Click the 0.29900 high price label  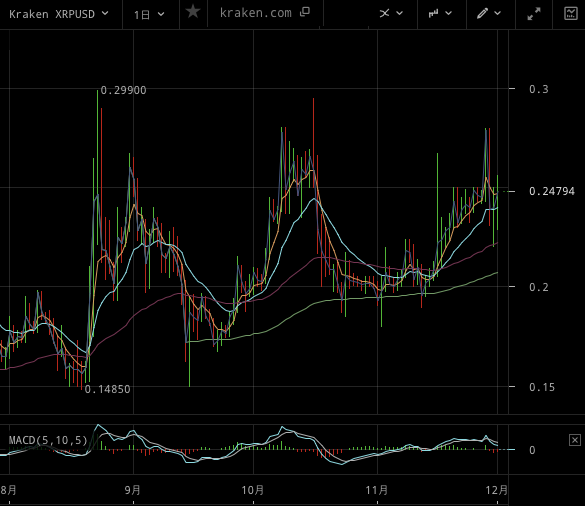click(x=123, y=90)
